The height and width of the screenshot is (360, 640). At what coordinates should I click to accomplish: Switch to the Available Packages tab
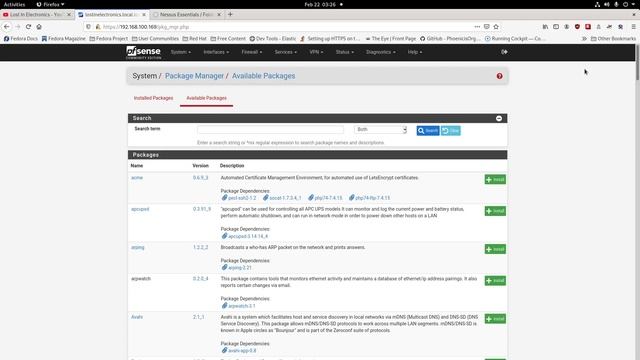[207, 98]
